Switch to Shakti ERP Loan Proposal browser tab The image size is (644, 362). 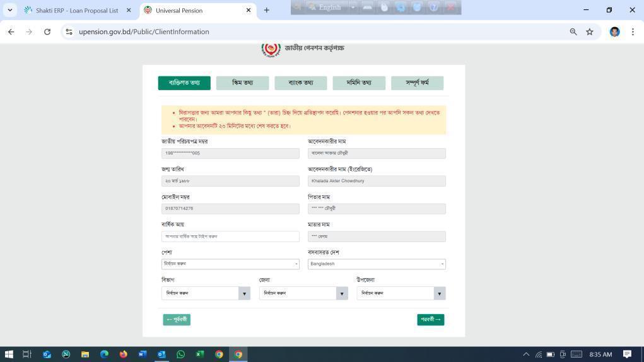[x=76, y=10]
